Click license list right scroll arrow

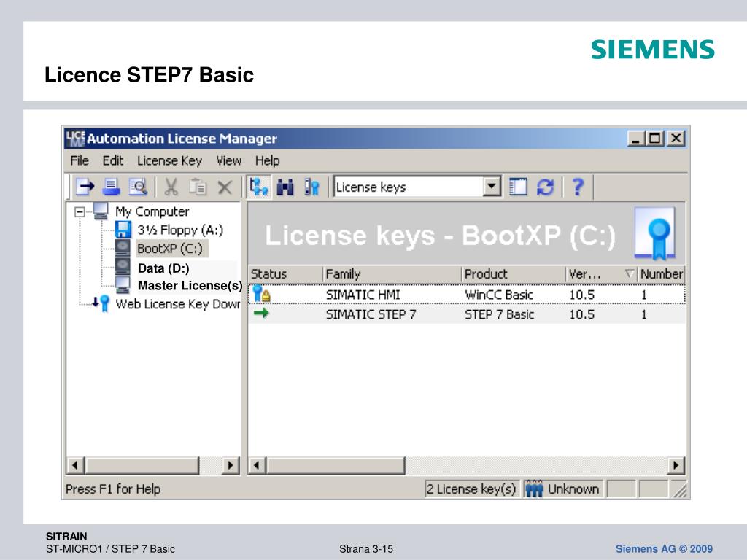[676, 465]
